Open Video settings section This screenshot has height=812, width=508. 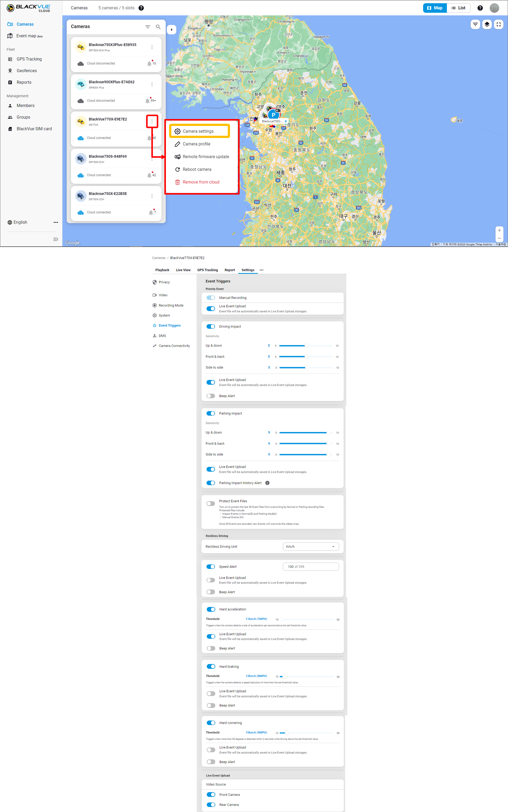[x=160, y=295]
